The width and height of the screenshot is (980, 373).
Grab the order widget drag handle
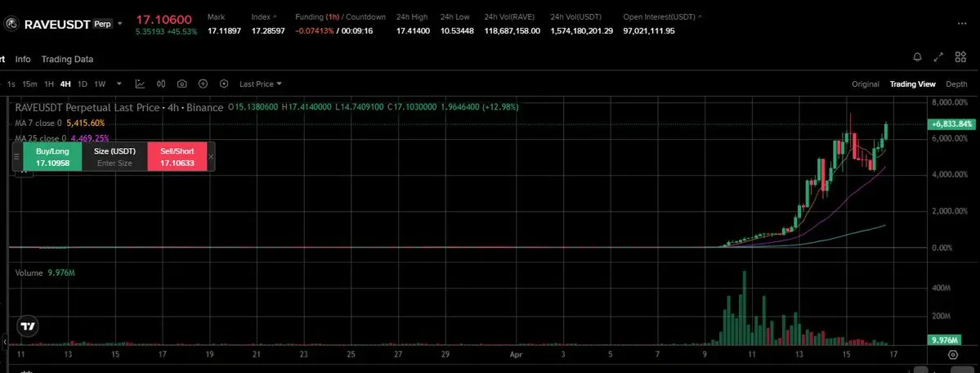click(x=17, y=156)
